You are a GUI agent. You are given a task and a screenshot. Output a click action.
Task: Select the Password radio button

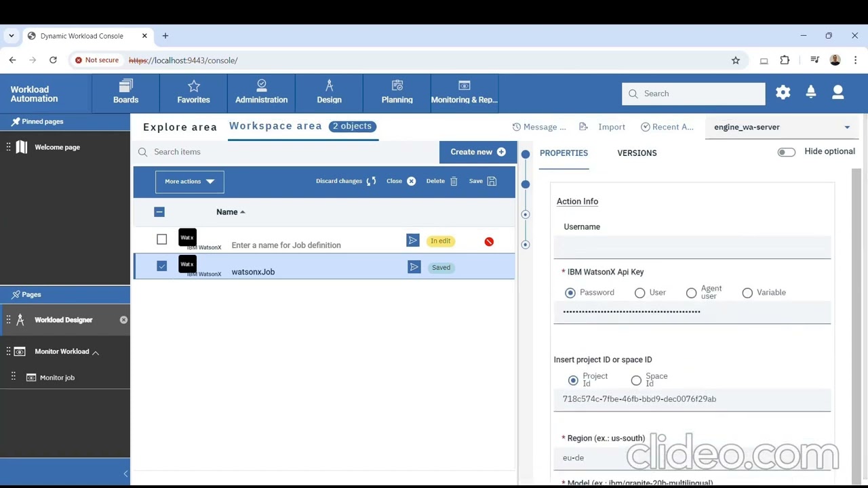tap(570, 293)
